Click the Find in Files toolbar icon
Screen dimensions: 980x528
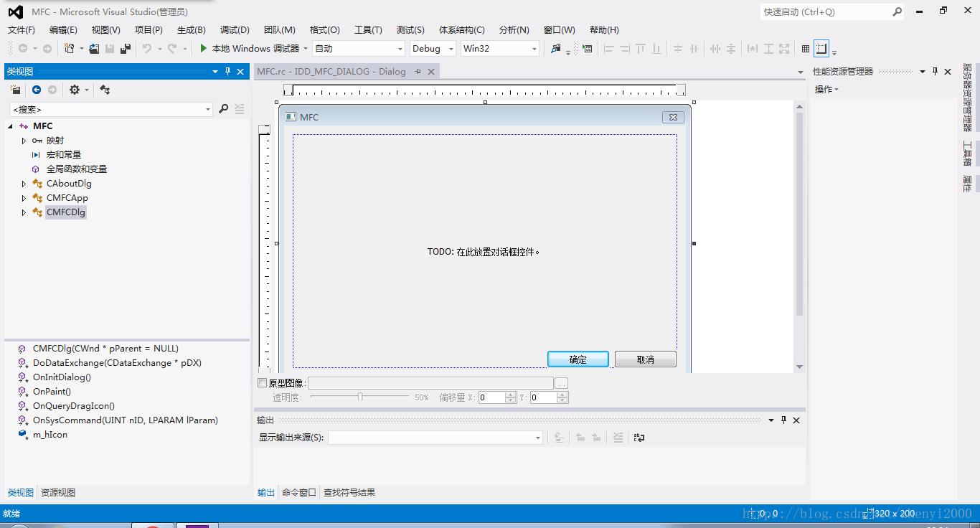tap(555, 48)
